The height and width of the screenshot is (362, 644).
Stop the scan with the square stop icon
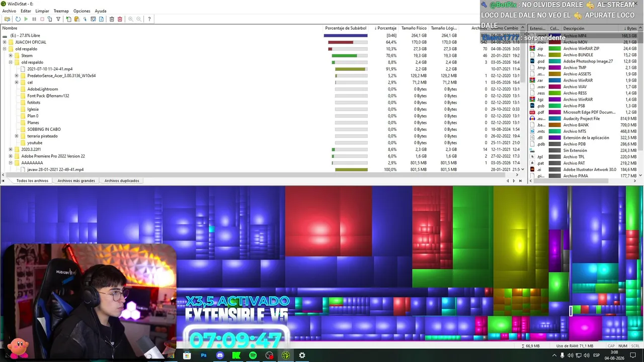(x=42, y=19)
